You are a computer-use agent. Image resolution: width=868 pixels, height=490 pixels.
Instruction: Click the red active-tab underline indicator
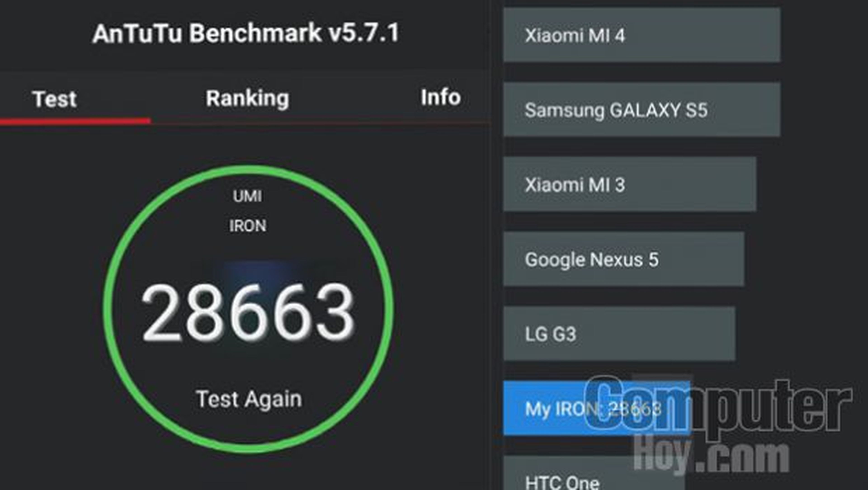click(75, 121)
